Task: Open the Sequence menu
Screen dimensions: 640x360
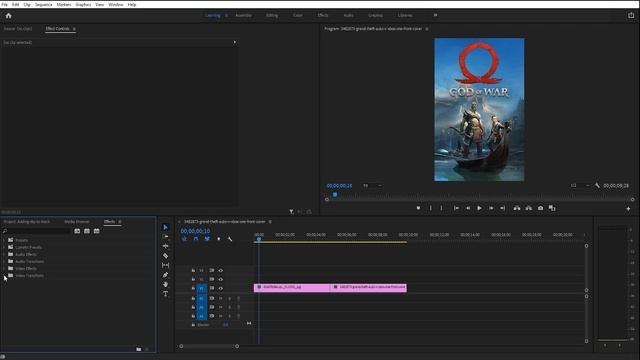Action: point(43,4)
